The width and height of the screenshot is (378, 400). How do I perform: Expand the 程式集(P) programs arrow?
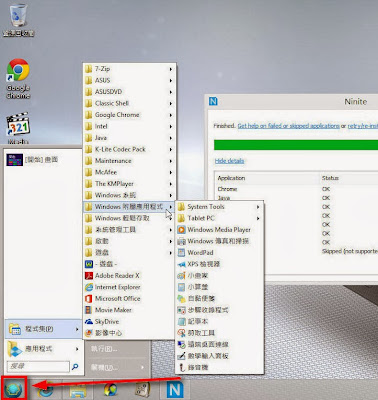[77, 329]
